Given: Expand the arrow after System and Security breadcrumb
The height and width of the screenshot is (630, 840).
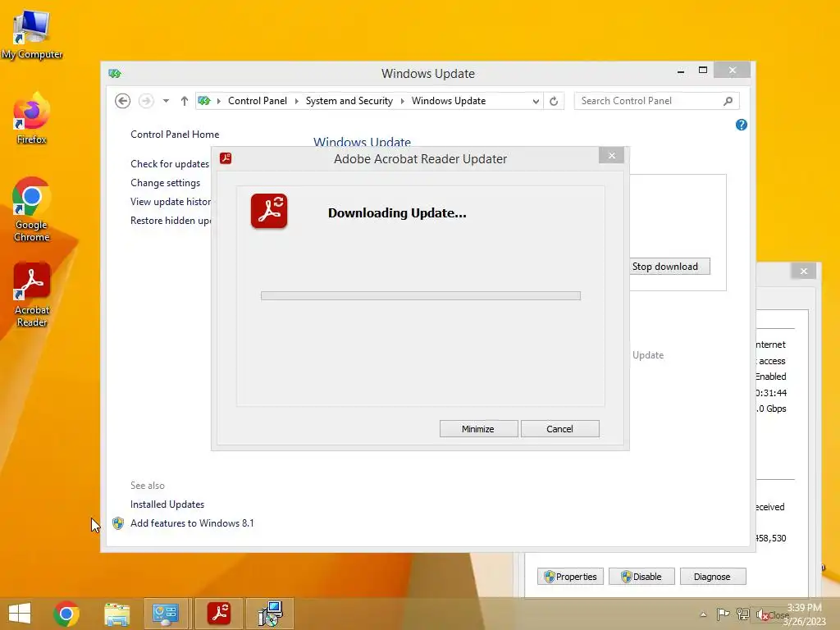Looking at the screenshot, I should 402,101.
